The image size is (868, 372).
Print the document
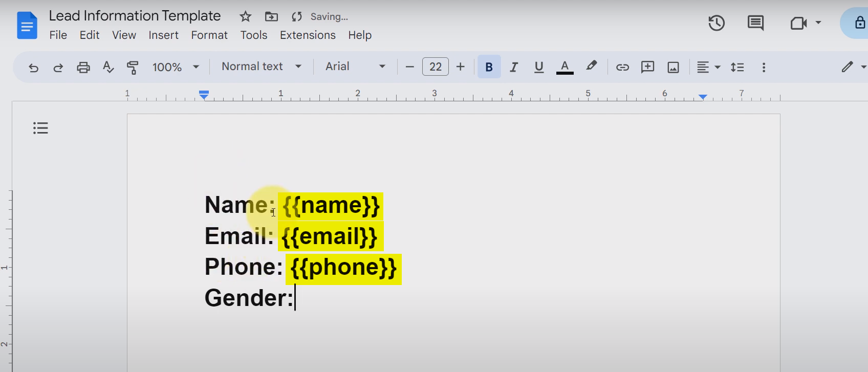point(83,67)
